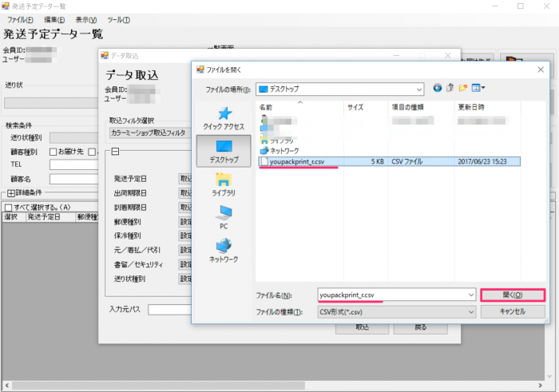
Task: Click the right arrow of horizontal scrollbar
Action: pos(540,386)
